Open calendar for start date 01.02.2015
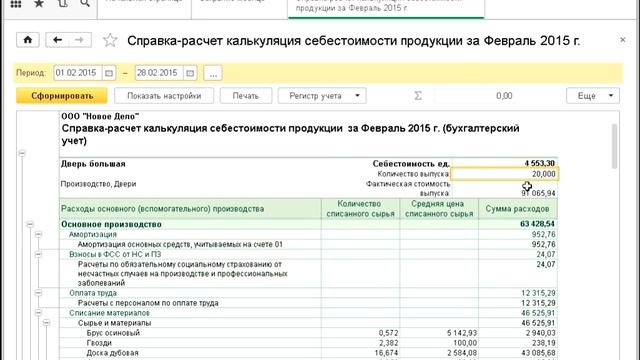Viewport: 640px width, 360px height. click(x=109, y=73)
